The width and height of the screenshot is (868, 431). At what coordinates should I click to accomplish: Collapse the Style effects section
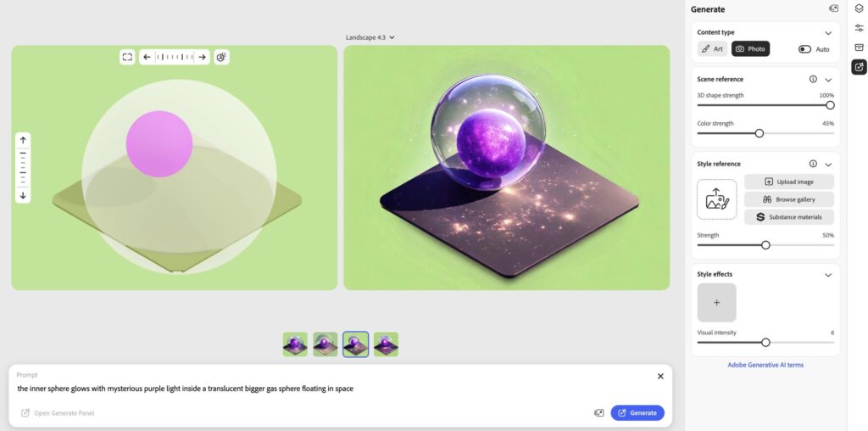[828, 275]
